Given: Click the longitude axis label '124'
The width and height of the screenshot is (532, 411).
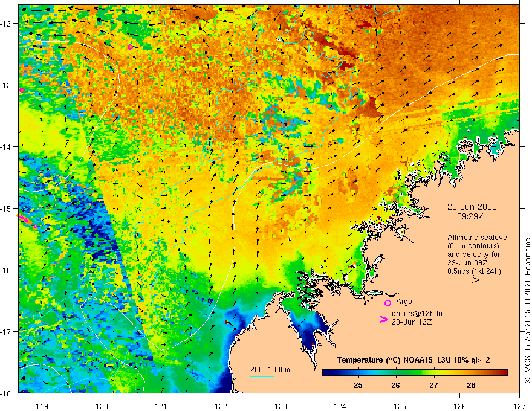Looking at the screenshot, I should pyautogui.click(x=340, y=406).
